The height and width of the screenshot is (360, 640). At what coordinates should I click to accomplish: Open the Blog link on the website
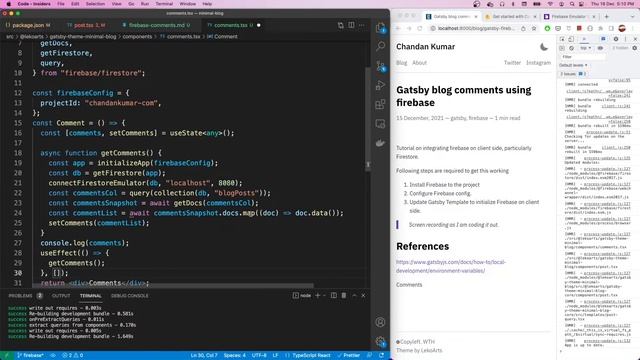401,62
